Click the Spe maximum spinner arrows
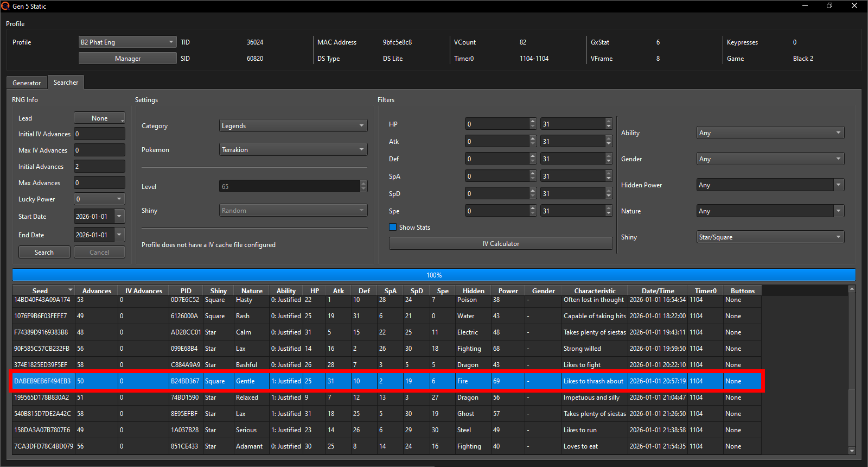The height and width of the screenshot is (467, 868). click(609, 211)
